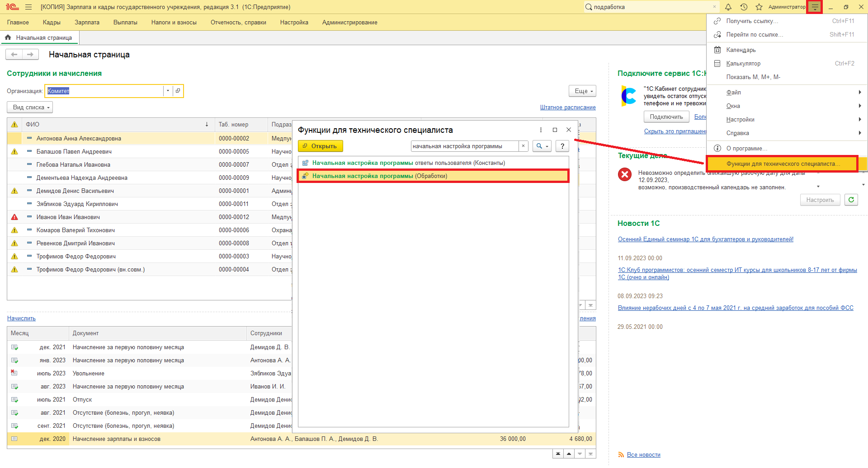Open the Отчетность, справки section
This screenshot has width=868, height=468.
(238, 23)
